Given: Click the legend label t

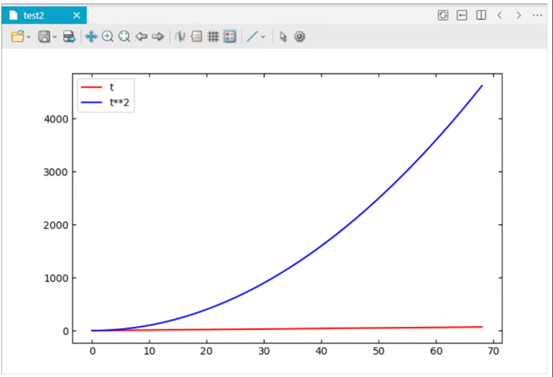Looking at the screenshot, I should [111, 87].
